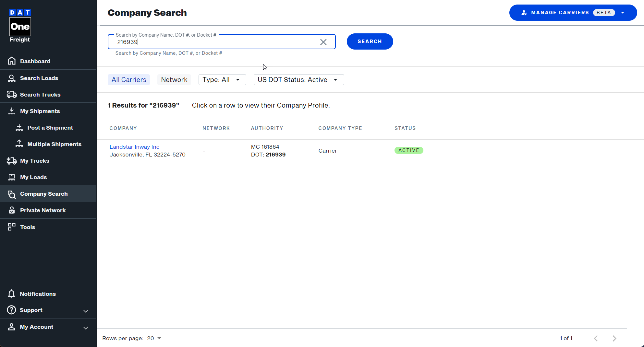Open the Rows per page dropdown
The width and height of the screenshot is (644, 347).
[x=154, y=338]
